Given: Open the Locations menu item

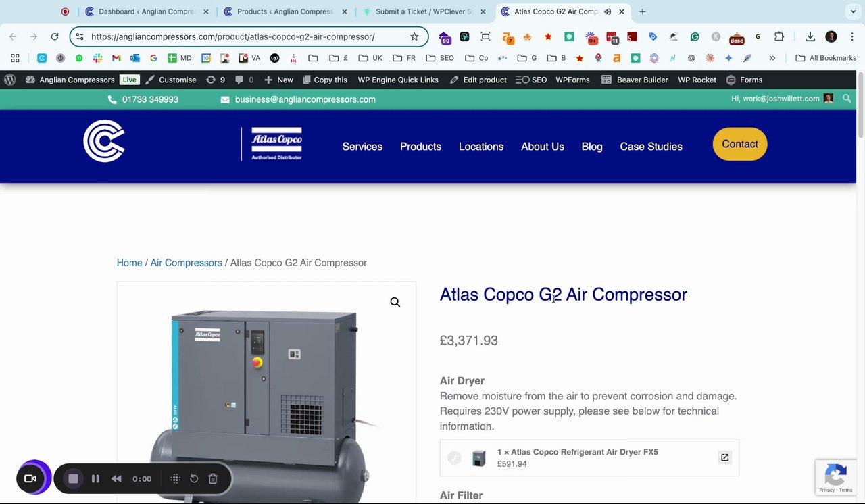Looking at the screenshot, I should [481, 147].
